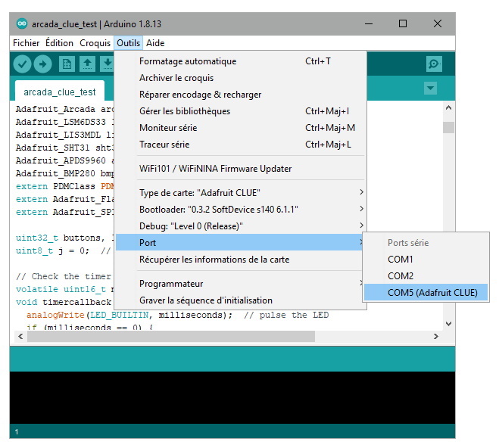Highlight the Port menu entry

[x=241, y=243]
